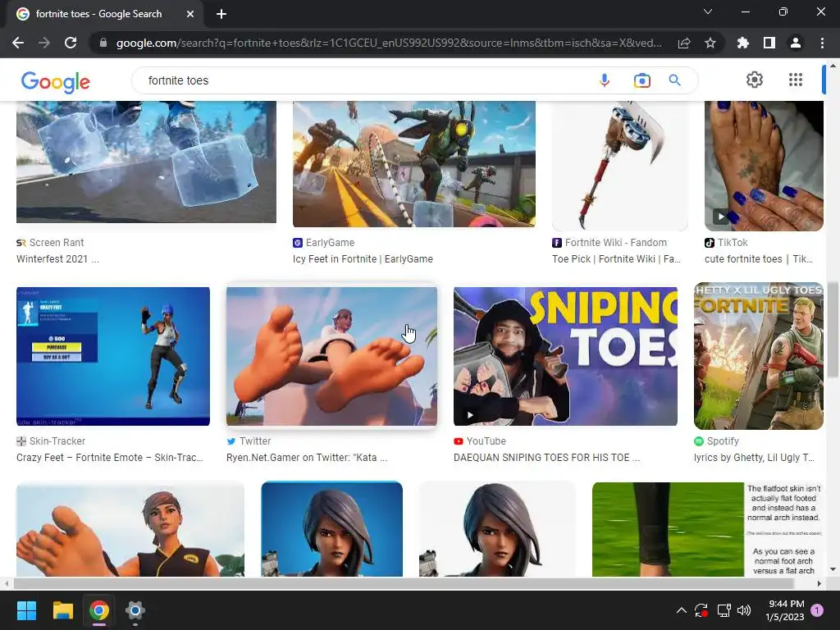Image resolution: width=840 pixels, height=630 pixels.
Task: Open Settings app from taskbar
Action: 135,610
